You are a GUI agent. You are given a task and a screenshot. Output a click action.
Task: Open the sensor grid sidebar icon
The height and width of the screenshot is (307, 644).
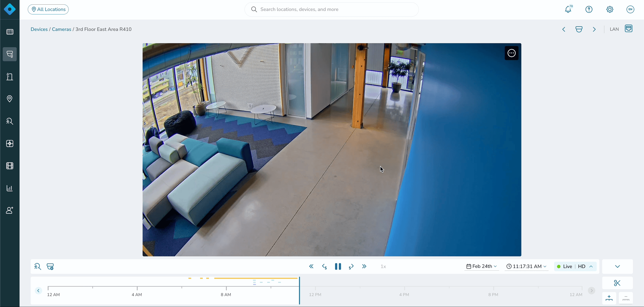[10, 143]
